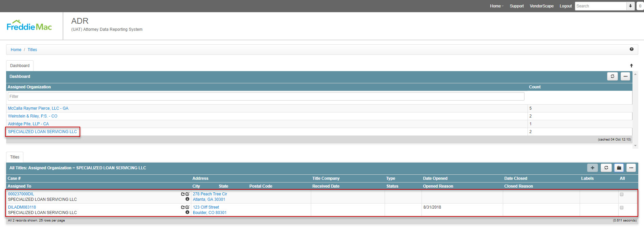
Task: Open Aldridge Pite, LLP - CA
Action: (x=28, y=124)
